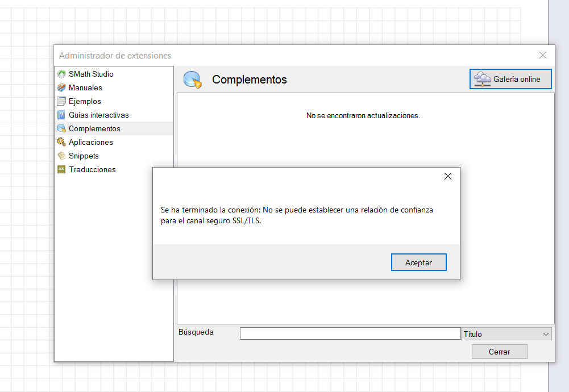Viewport: 569px width, 392px height.
Task: Click the Manuales books icon
Action: 61,87
